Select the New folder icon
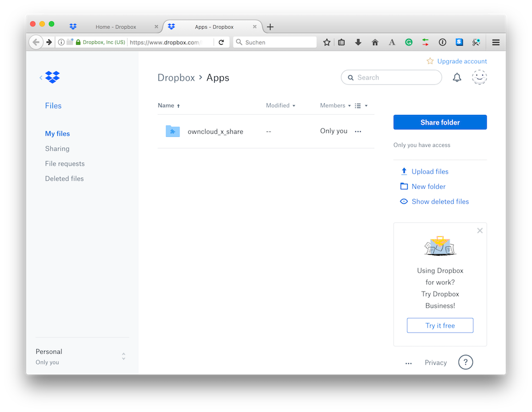 click(x=404, y=186)
